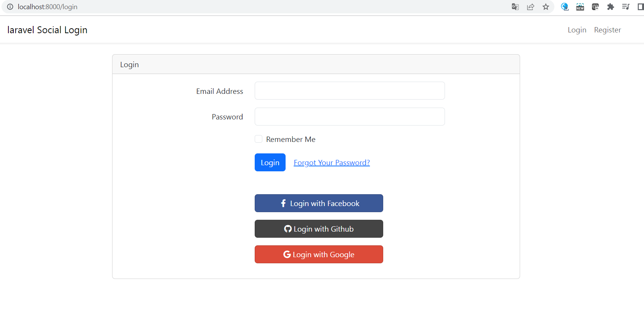Screen dimensions: 644x327
Task: Click Login with Facebook
Action: pyautogui.click(x=319, y=203)
